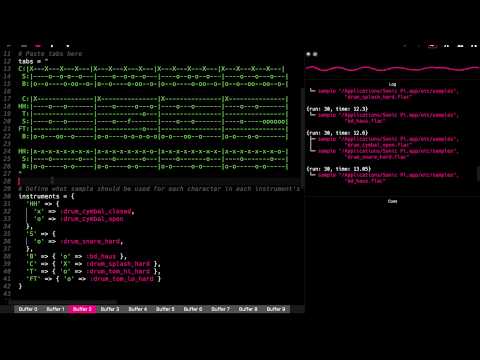Click log entry '{run: 30, time: 12.3}'
This screenshot has height=360, width=480.
pyautogui.click(x=337, y=109)
